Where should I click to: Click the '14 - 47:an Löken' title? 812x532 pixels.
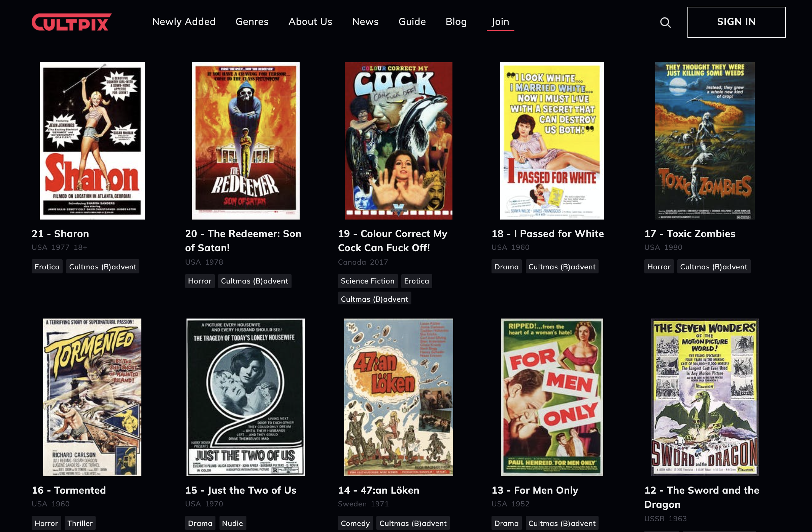(x=378, y=490)
